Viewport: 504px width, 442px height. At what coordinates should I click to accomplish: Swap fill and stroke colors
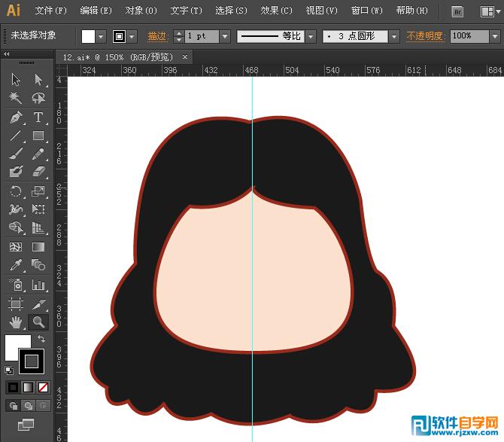coord(41,339)
